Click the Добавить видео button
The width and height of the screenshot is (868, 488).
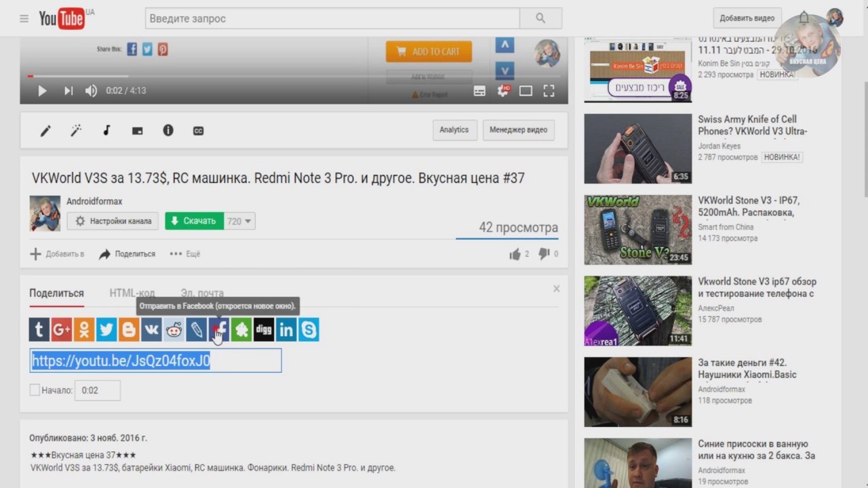[747, 18]
